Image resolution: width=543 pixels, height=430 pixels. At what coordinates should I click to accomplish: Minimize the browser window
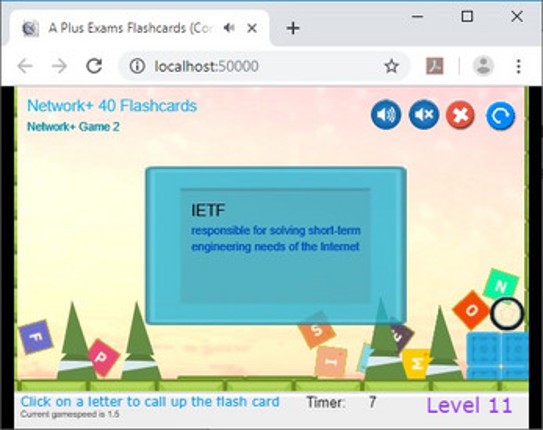pyautogui.click(x=417, y=16)
